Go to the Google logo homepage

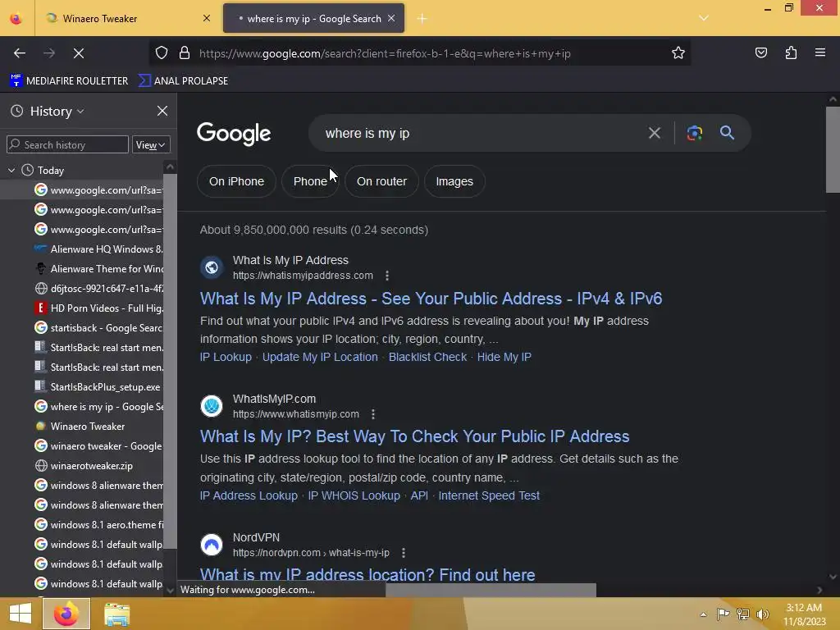(x=234, y=134)
